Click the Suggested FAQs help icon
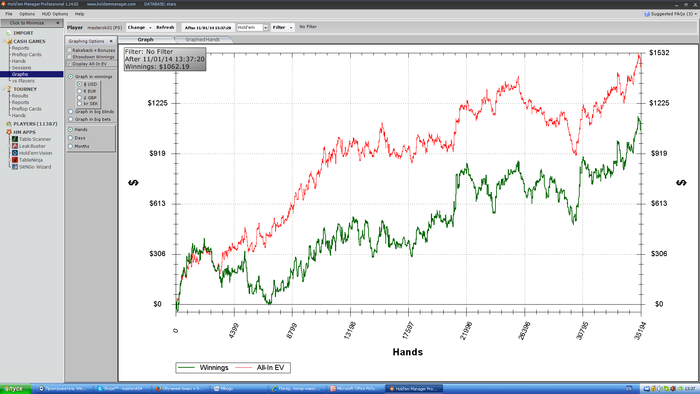 pos(647,14)
